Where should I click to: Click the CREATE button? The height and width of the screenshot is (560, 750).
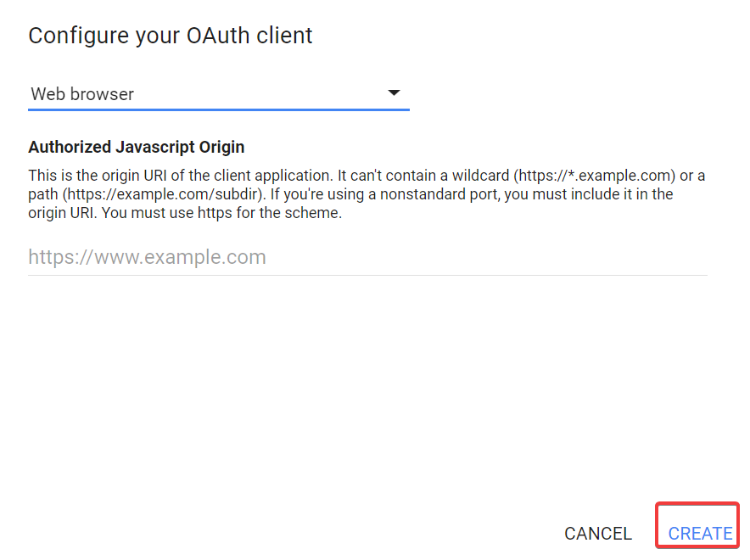pos(700,533)
